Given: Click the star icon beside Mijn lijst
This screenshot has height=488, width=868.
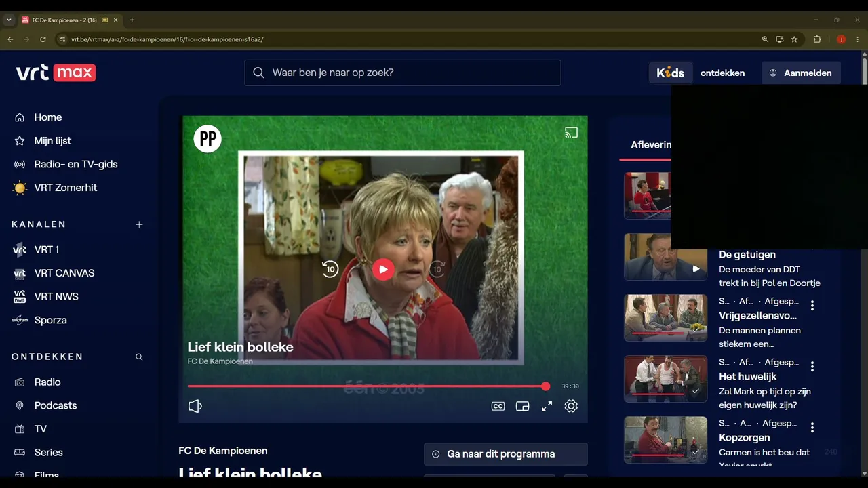Looking at the screenshot, I should coord(20,141).
